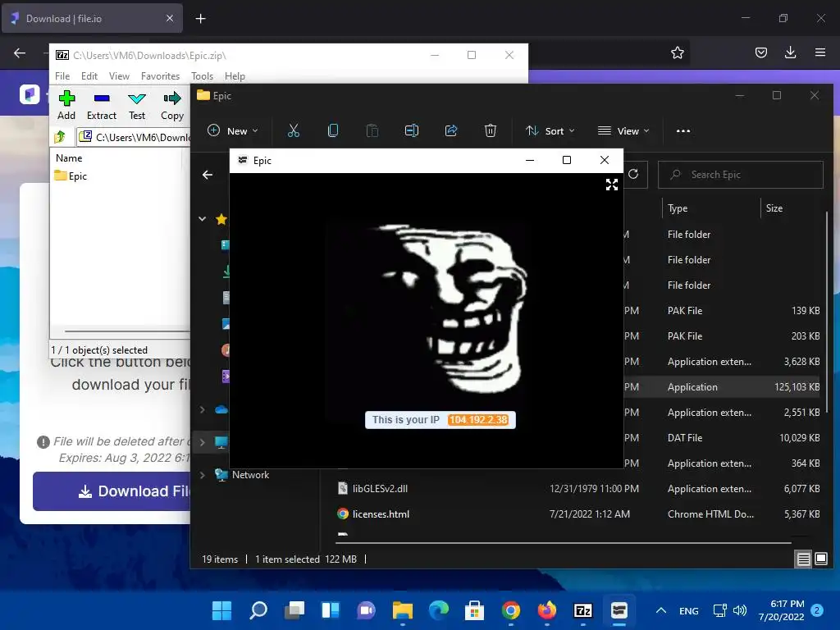Select the libGLESv2.dll file row
840x630 pixels.
577,489
